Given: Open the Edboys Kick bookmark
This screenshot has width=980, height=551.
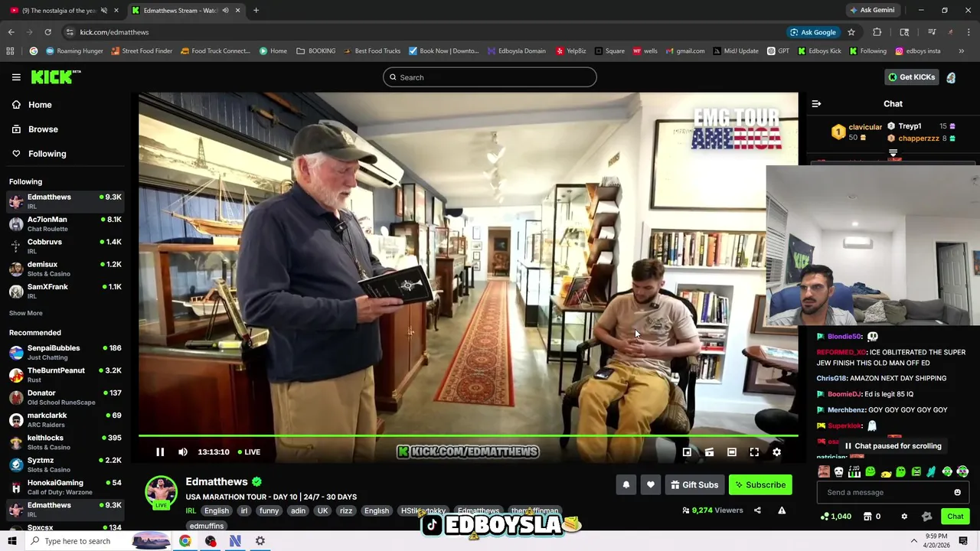Looking at the screenshot, I should pos(819,51).
